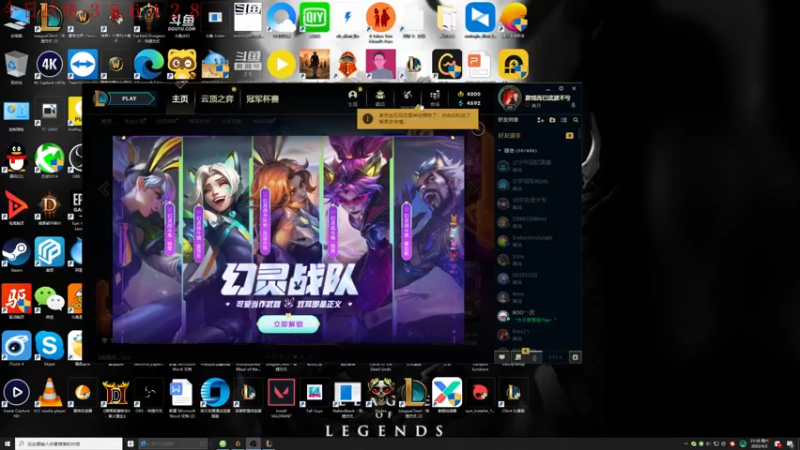
Task: Open chat icon at bottom of friends panel
Action: point(502,357)
